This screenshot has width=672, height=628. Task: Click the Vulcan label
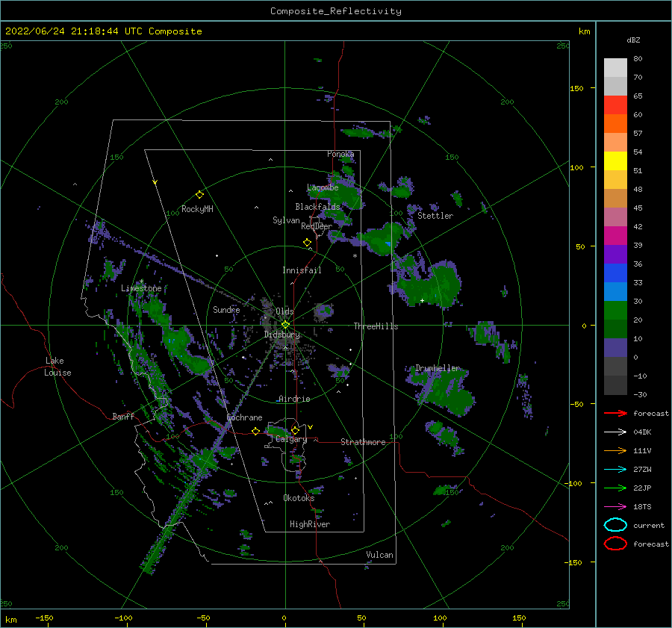click(379, 555)
